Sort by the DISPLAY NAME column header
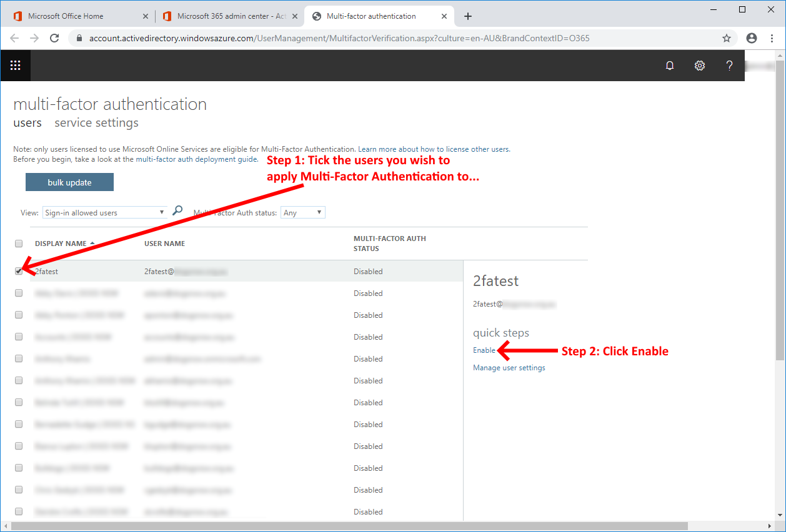786x532 pixels. click(65, 244)
